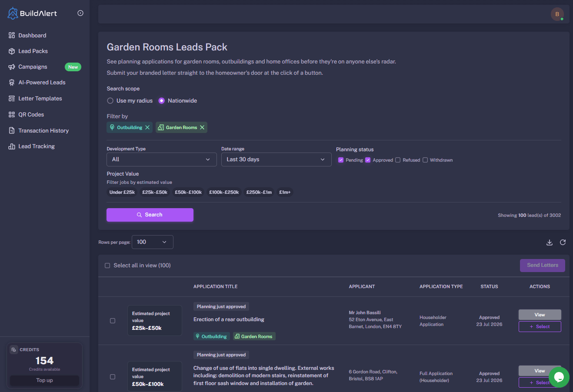Click the Outbuilding filter chip's tree icon
Screen dimensions: 573x392
[112, 127]
